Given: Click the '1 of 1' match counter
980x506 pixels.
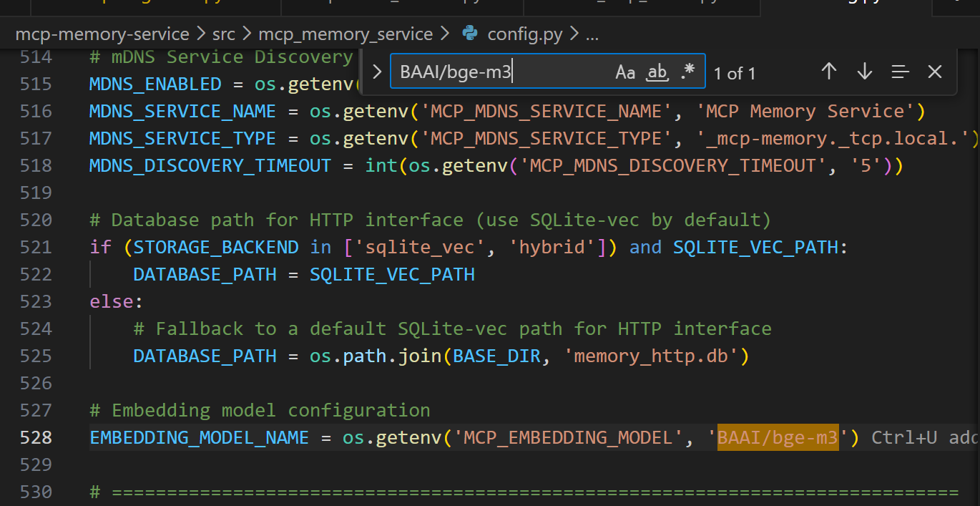Looking at the screenshot, I should point(735,73).
